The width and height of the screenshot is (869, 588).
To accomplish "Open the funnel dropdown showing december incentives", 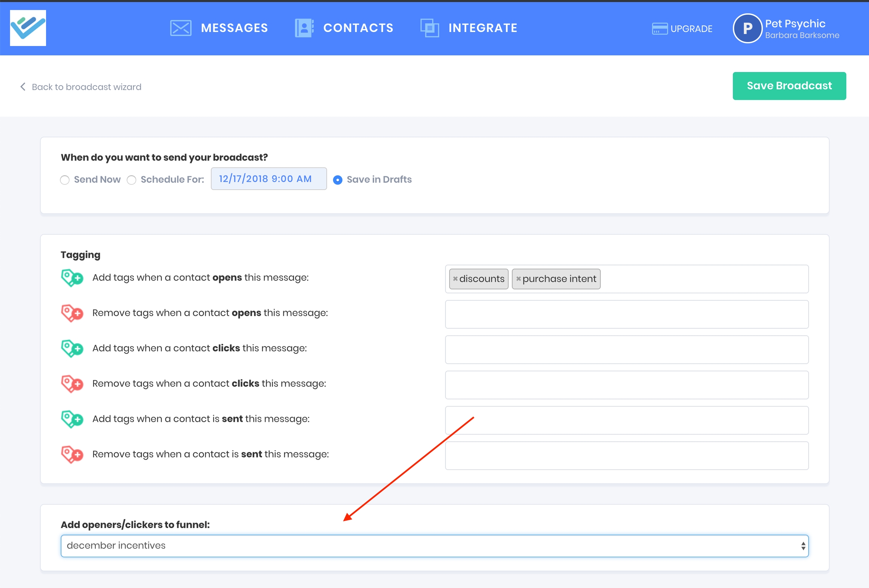I will 434,545.
